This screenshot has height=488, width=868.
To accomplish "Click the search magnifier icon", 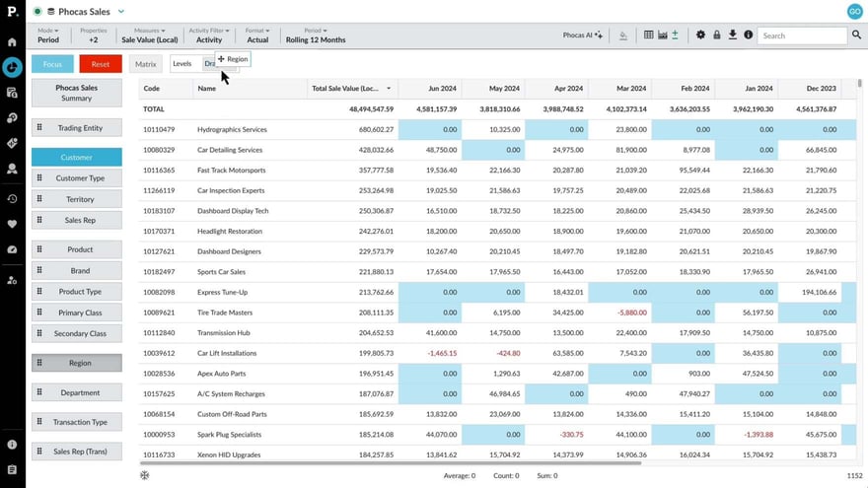I will coord(856,35).
